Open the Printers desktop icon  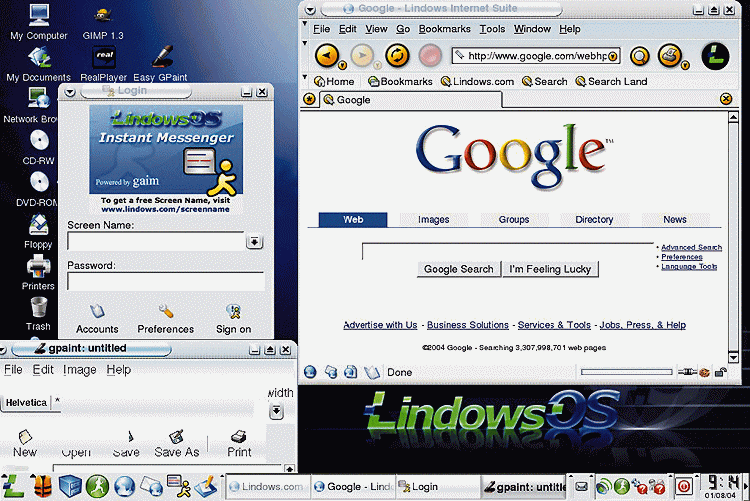pyautogui.click(x=38, y=273)
